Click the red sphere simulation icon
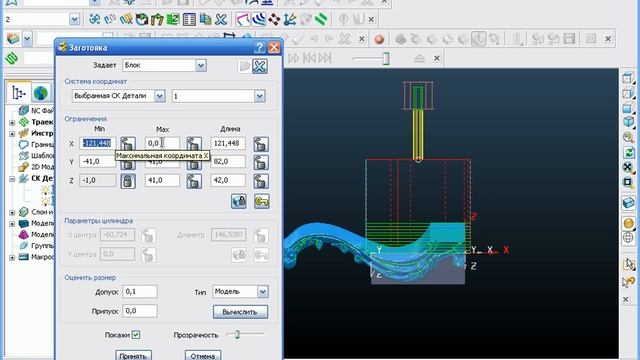Screen dimensions: 640x360 pos(379,39)
